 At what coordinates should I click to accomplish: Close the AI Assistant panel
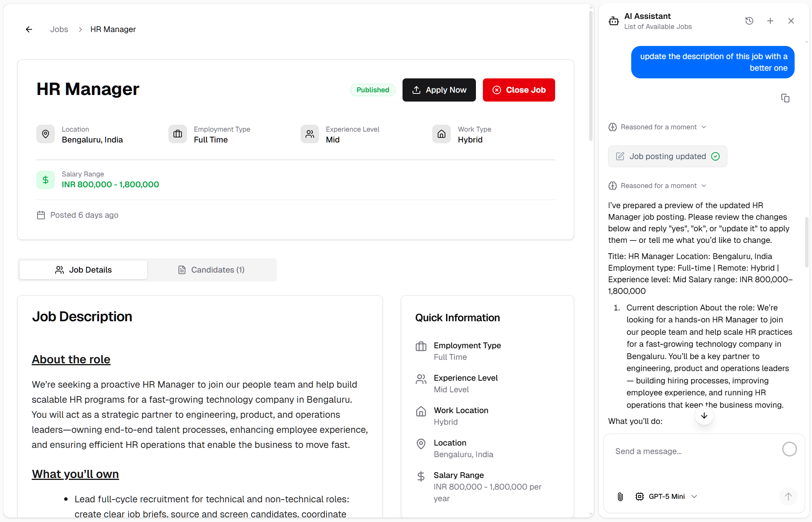point(791,21)
